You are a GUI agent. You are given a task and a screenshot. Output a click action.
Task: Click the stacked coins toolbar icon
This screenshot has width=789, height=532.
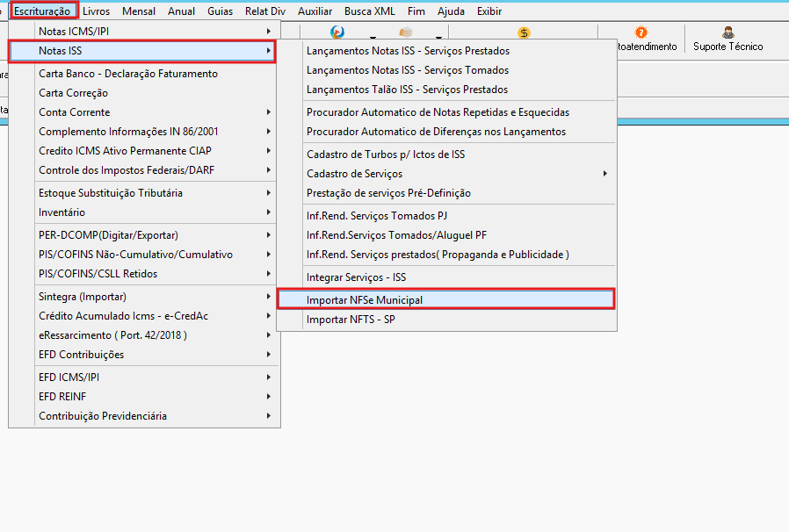point(406,32)
